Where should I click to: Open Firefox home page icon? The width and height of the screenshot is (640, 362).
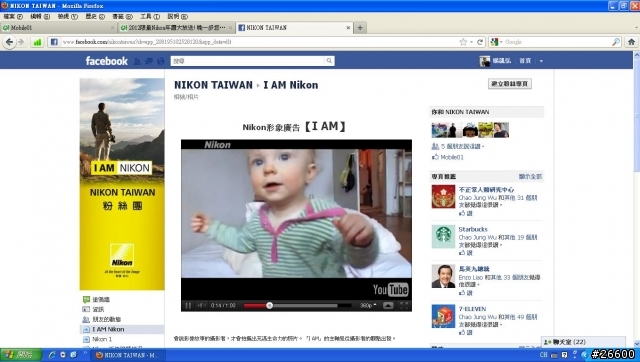[x=631, y=42]
